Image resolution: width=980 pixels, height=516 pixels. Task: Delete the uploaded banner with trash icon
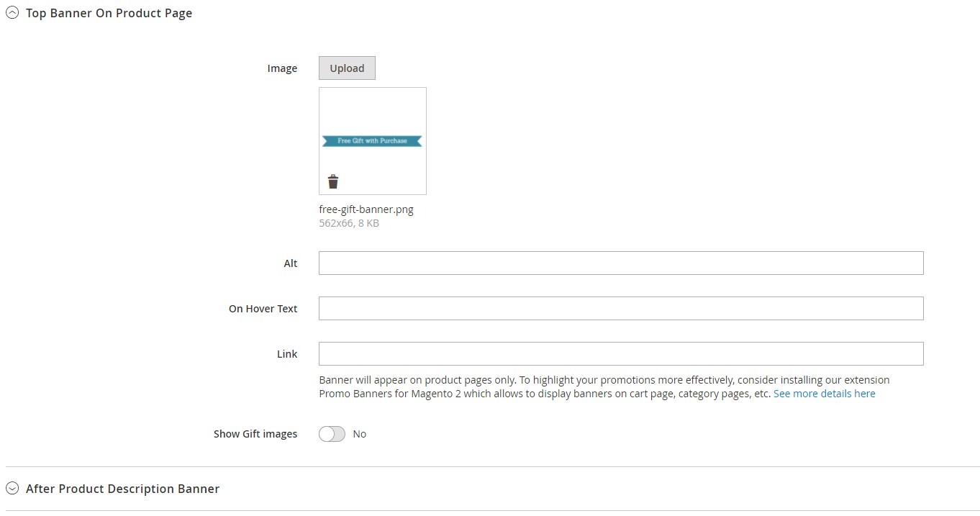(332, 181)
